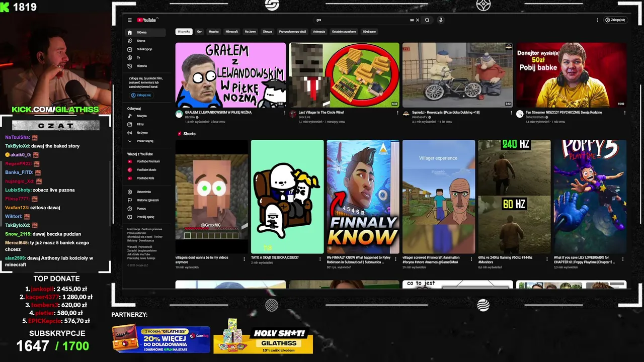Screen dimensions: 644x362
Task: Select the Gry filter chip
Action: coord(200,32)
